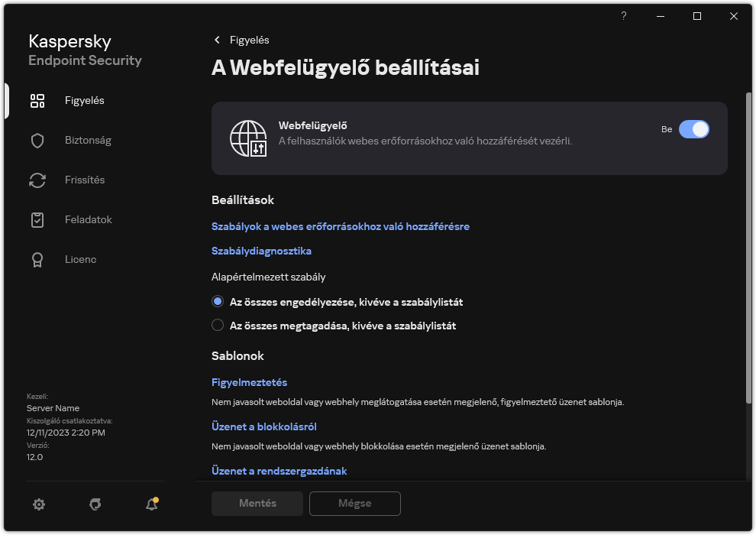Screen dimensions: 756x535
Task: Open notifications via the bell icon
Action: 151,504
